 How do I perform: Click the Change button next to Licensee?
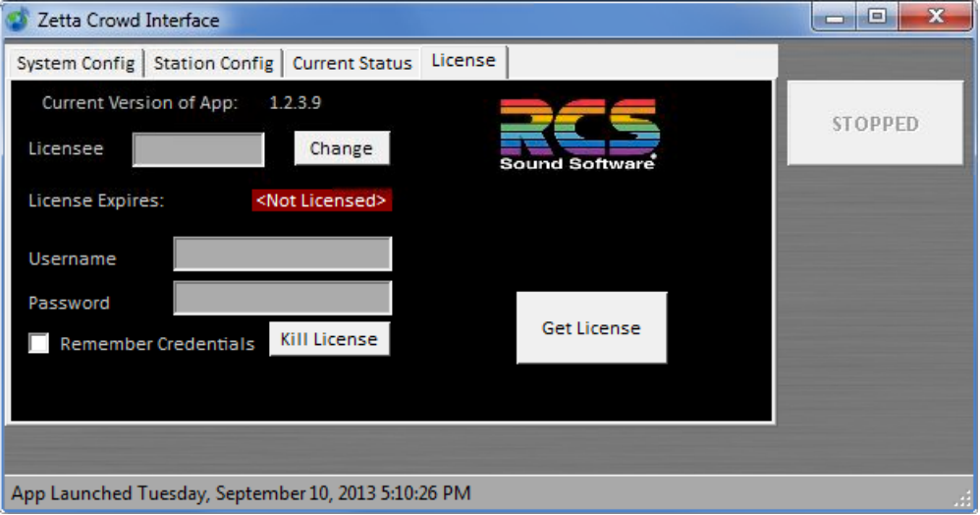(342, 148)
